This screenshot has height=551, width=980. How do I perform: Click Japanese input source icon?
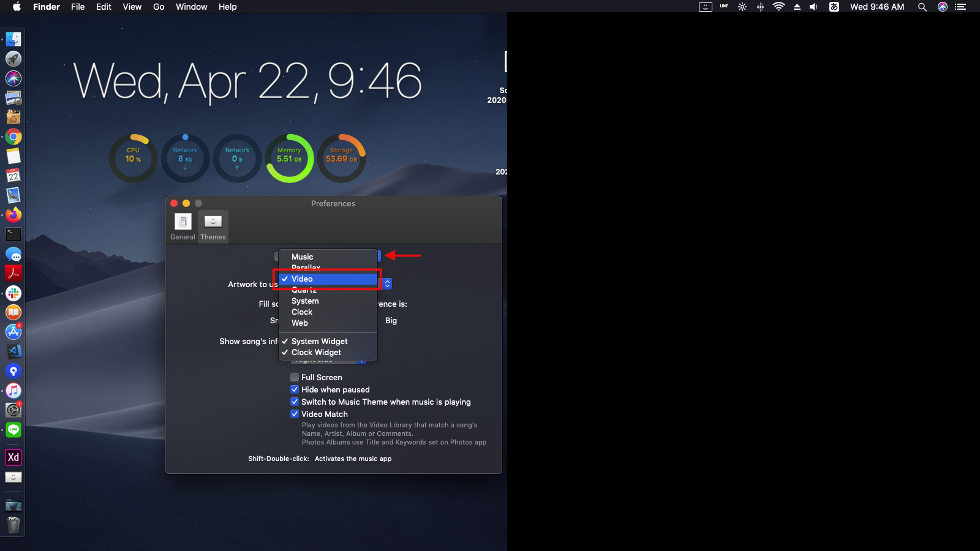(x=834, y=7)
